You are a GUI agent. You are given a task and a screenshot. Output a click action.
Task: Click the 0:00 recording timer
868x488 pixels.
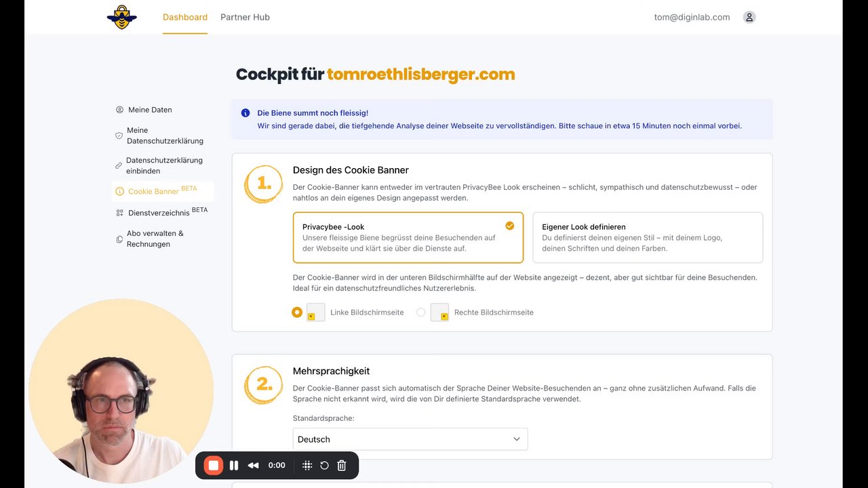pos(277,466)
